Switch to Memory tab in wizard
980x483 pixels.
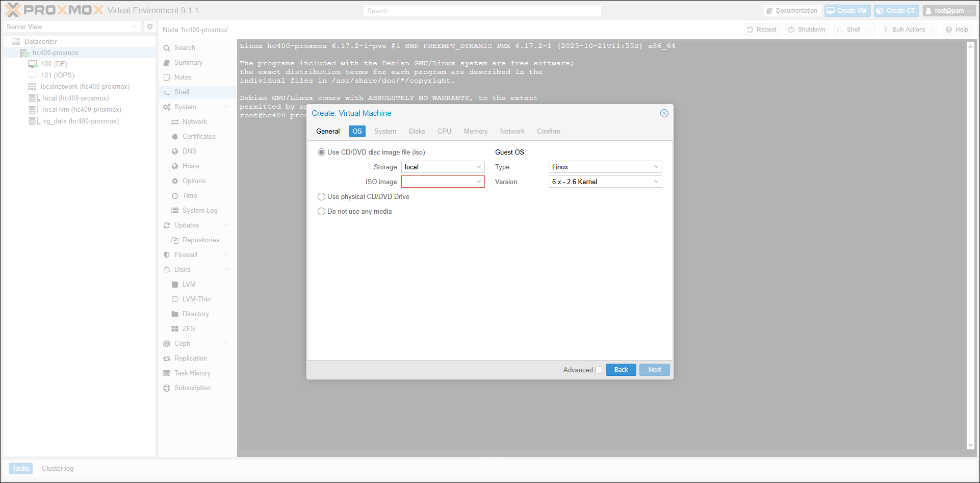click(x=476, y=132)
